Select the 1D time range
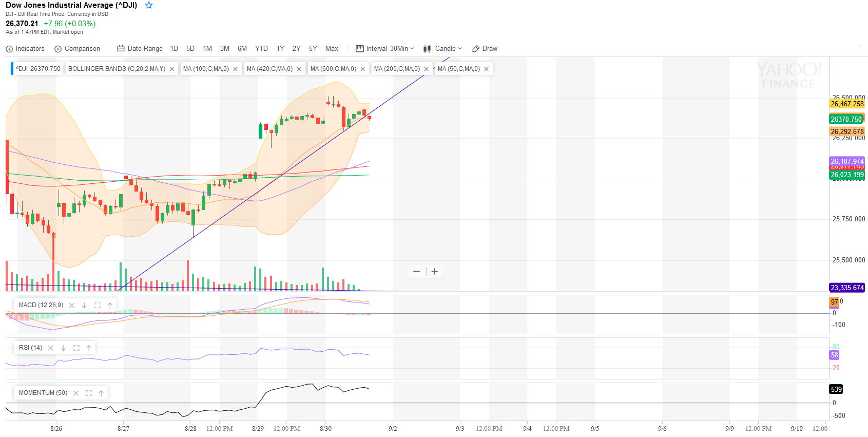This screenshot has width=868, height=437. point(174,49)
